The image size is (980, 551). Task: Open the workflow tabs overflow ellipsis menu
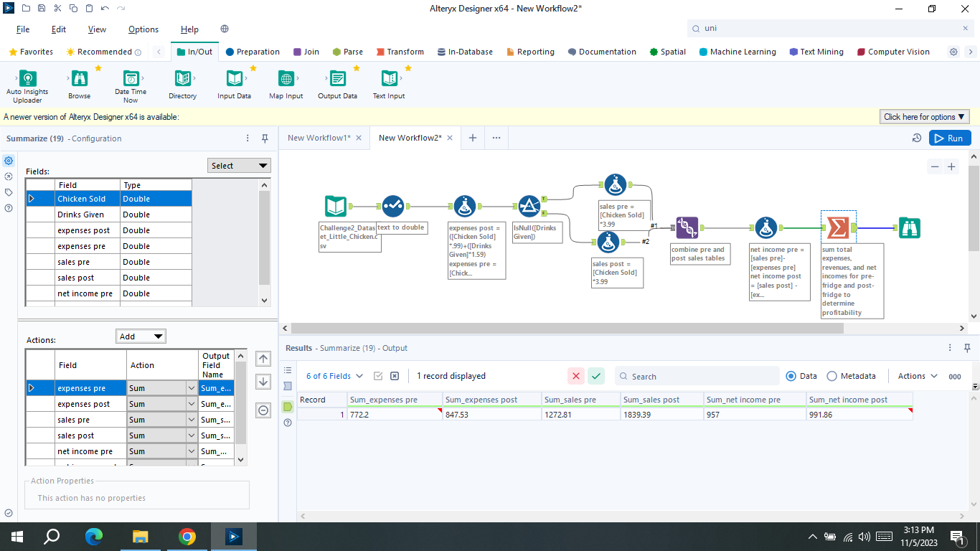pyautogui.click(x=496, y=138)
